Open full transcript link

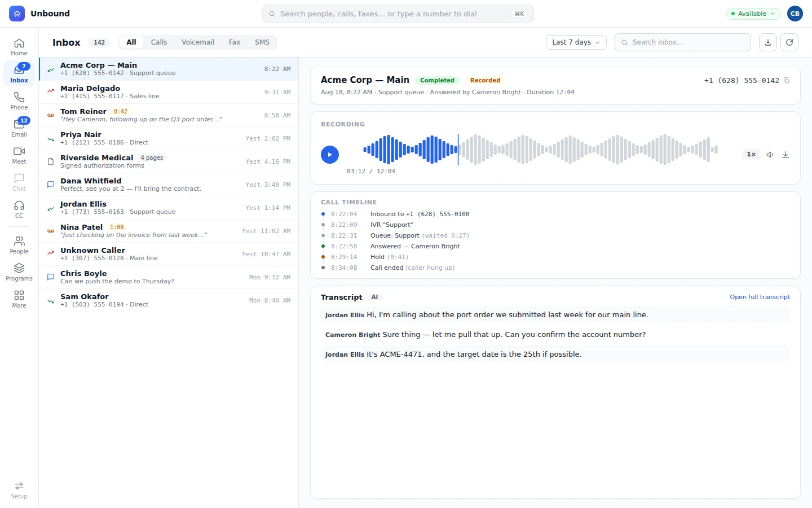pos(760,297)
